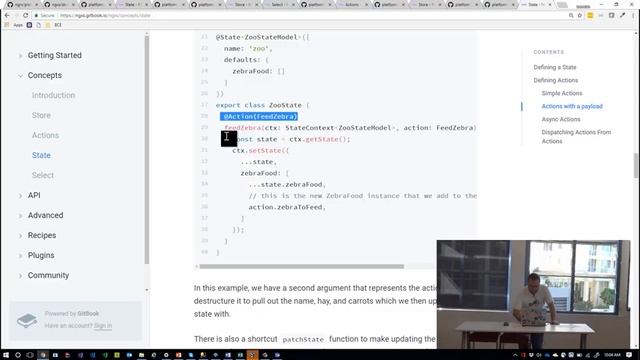
Task: Open the Store page in sidebar
Action: [x=41, y=116]
